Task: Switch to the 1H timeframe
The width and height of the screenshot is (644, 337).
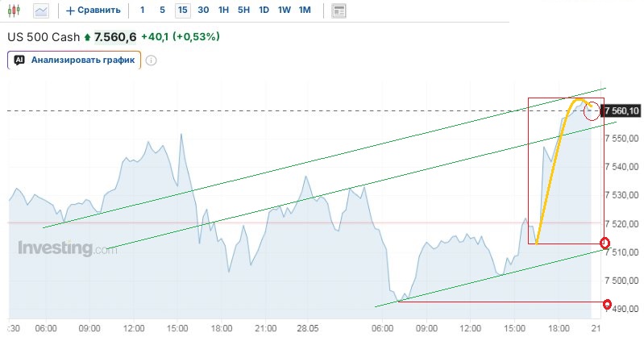Action: click(x=223, y=10)
